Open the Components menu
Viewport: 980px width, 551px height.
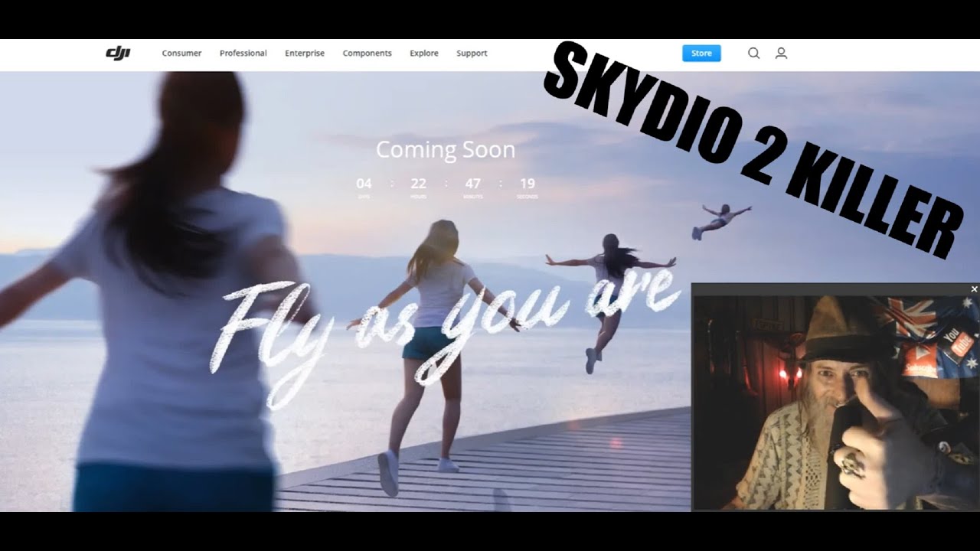coord(367,53)
